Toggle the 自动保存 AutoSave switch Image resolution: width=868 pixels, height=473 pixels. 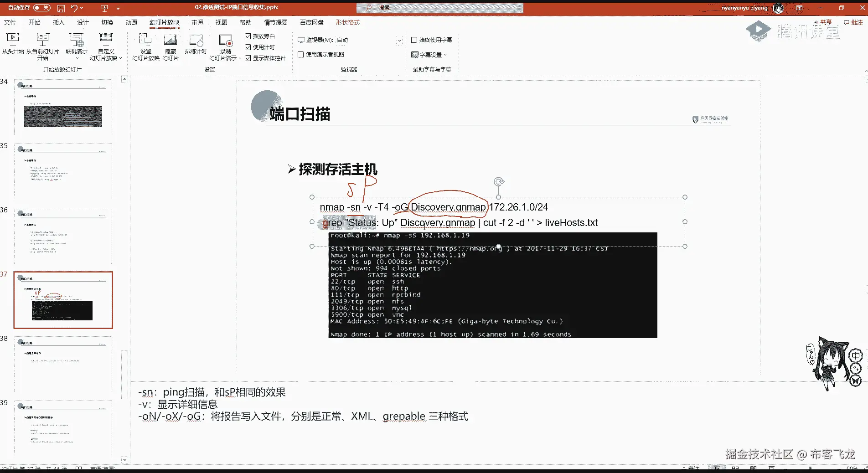pos(42,7)
